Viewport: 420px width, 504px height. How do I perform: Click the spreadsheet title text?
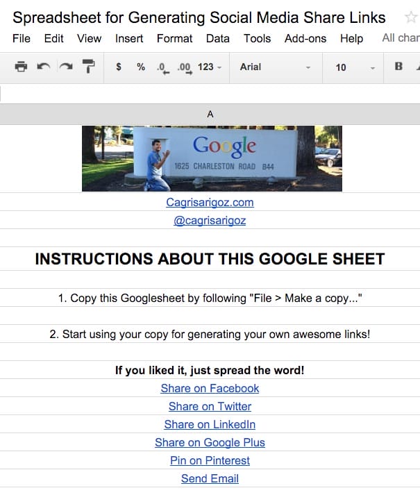coord(199,17)
